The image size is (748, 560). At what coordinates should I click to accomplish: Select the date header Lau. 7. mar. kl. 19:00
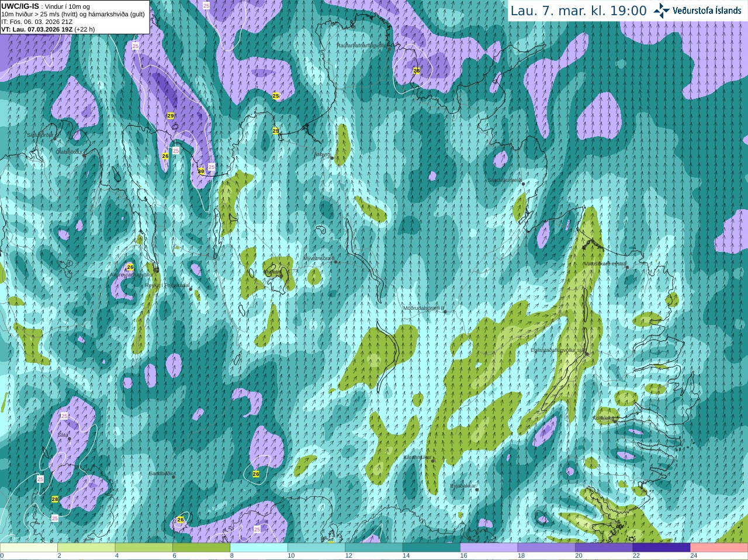[579, 11]
